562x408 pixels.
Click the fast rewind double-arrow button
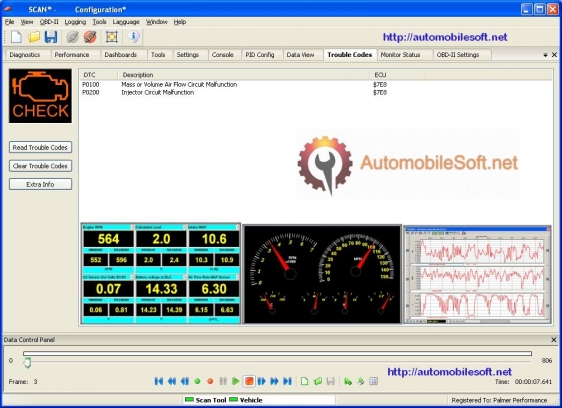[x=172, y=381]
